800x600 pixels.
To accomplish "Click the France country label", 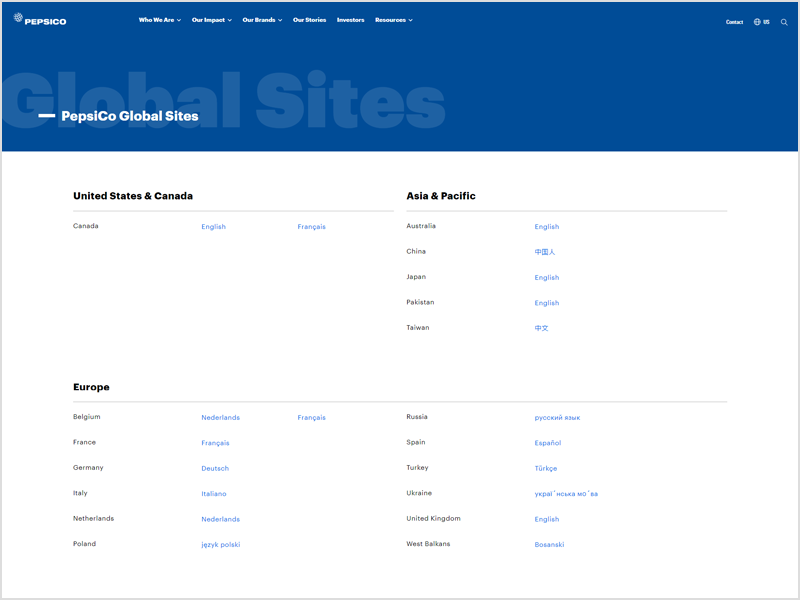I will point(84,442).
